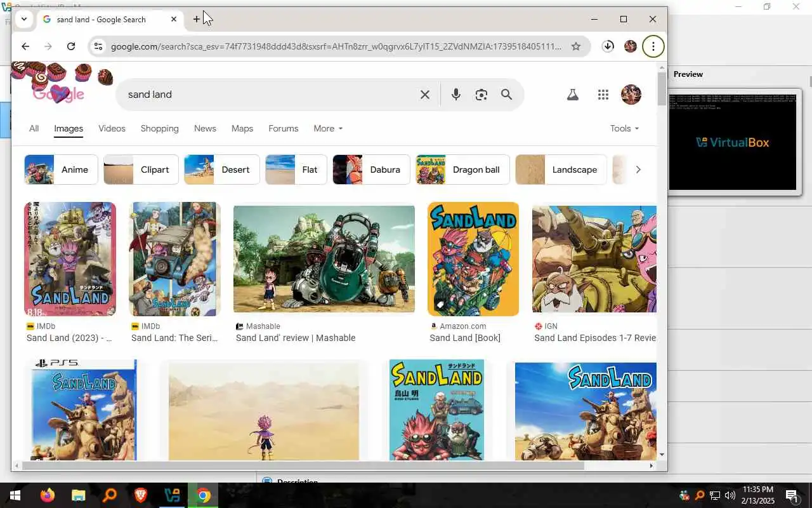Close the sand land Google Search tab
Screen dimensions: 812x508
click(x=174, y=19)
